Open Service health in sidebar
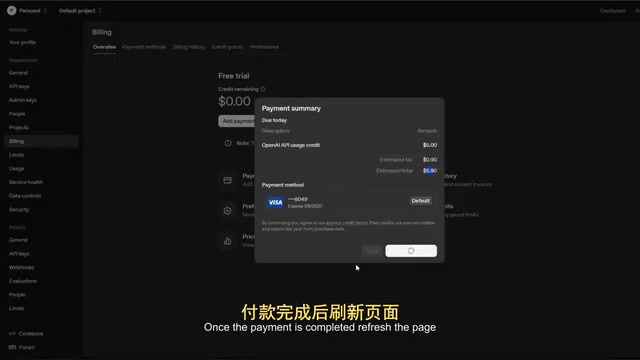This screenshot has height=360, width=640. pos(26,182)
